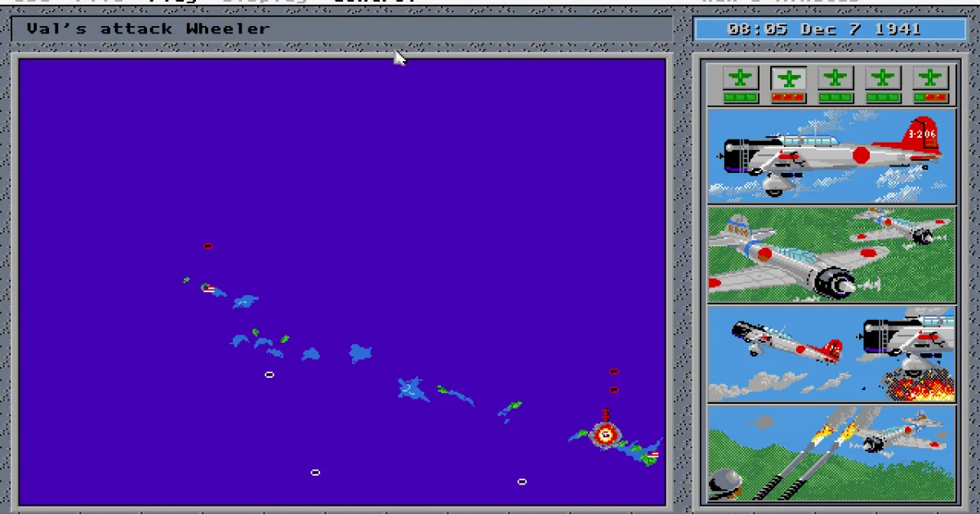980x514 pixels.
Task: Click green-and-red status bar under fifth aircraft icon
Action: tap(929, 98)
